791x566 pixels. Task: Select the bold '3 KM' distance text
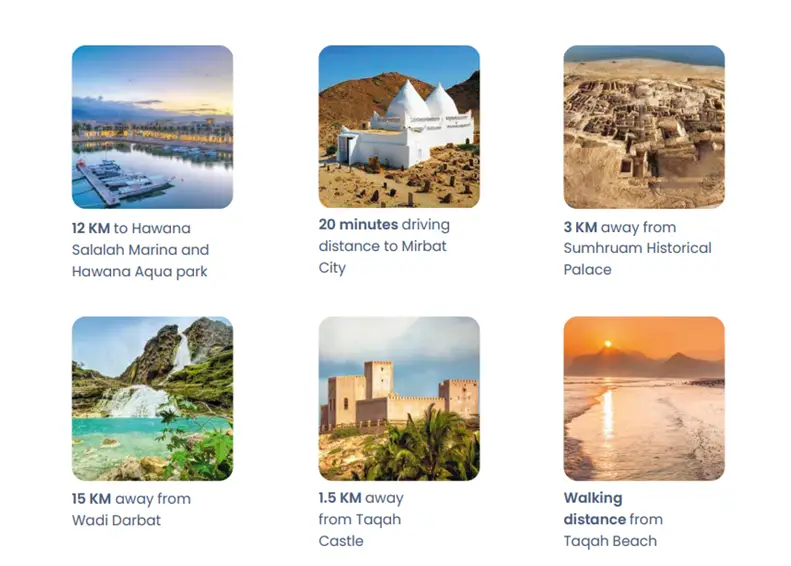(x=580, y=227)
